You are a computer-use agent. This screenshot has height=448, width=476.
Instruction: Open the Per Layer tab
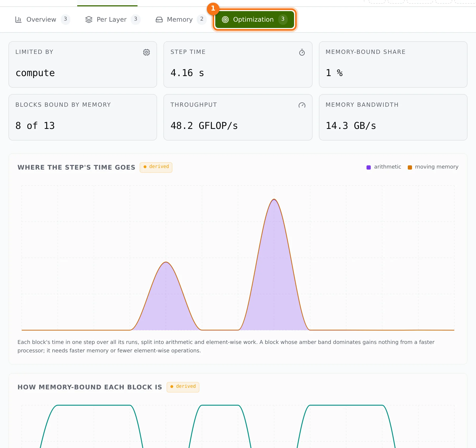(x=113, y=19)
